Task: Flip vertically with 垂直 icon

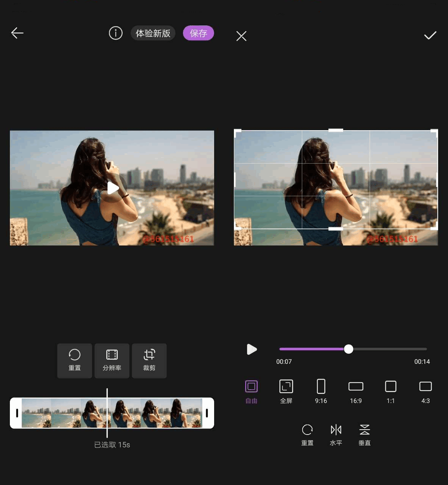Action: [x=364, y=435]
